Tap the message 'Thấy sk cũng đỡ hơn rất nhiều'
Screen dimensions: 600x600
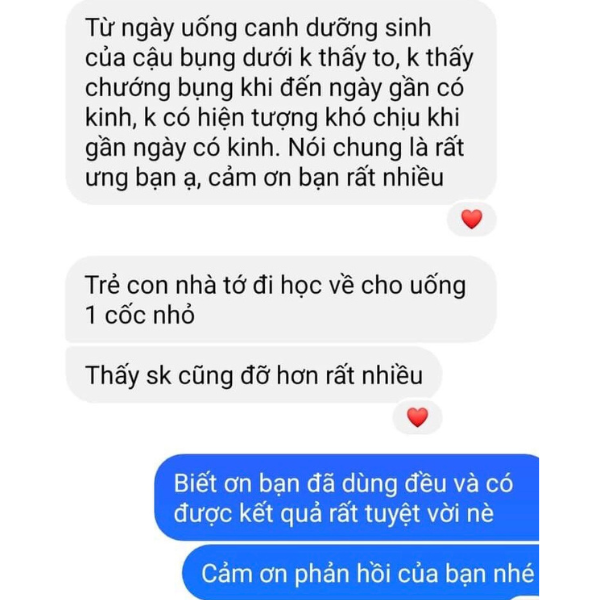(254, 375)
